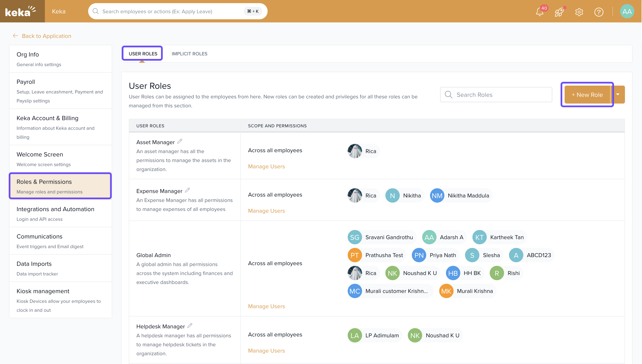Image resolution: width=642 pixels, height=364 pixels.
Task: Click the Helpdesk Manager edit pencil
Action: click(x=190, y=326)
